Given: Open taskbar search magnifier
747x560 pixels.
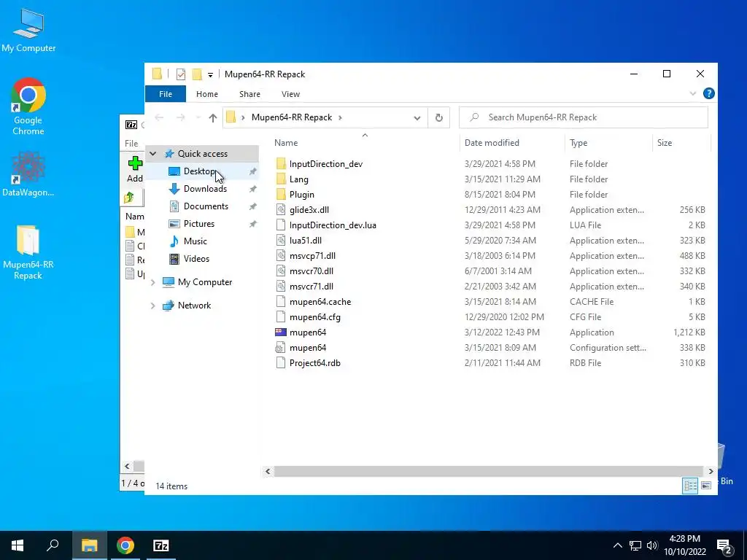Looking at the screenshot, I should coord(53,545).
